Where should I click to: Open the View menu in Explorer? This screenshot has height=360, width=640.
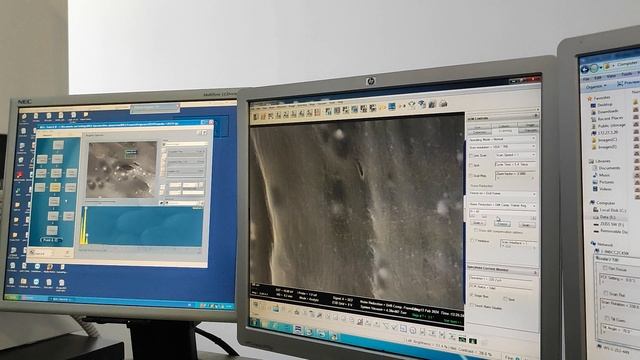coord(611,76)
